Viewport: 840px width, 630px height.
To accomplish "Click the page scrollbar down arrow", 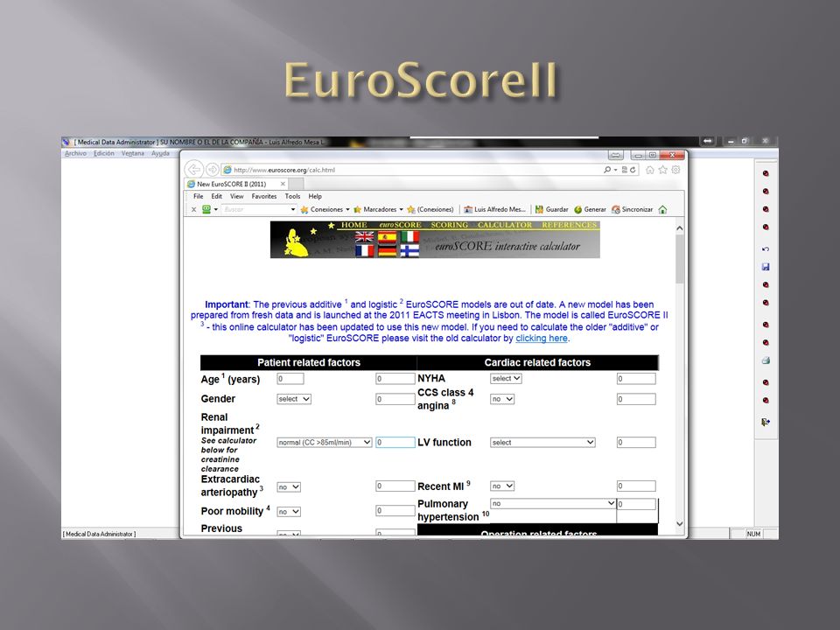I will (x=679, y=524).
